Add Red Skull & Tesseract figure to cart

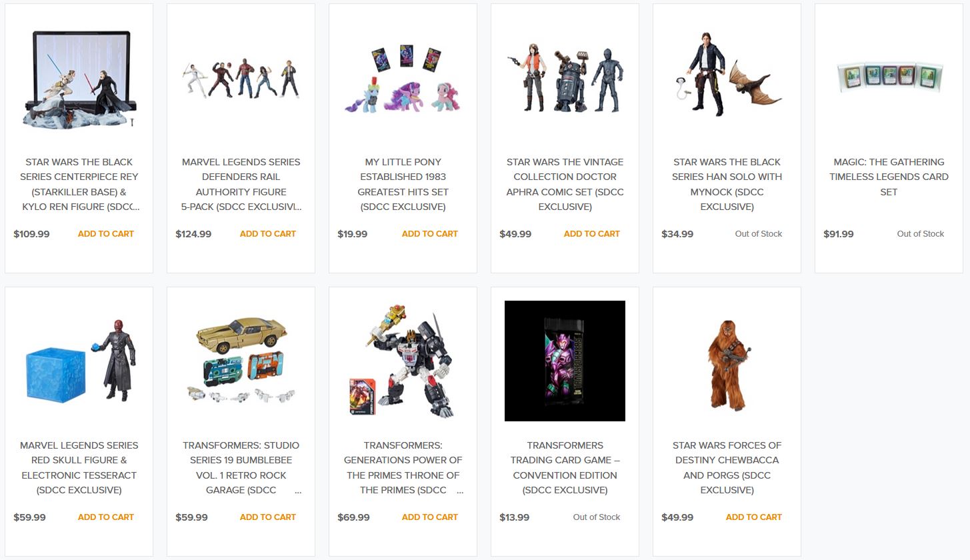(x=106, y=517)
